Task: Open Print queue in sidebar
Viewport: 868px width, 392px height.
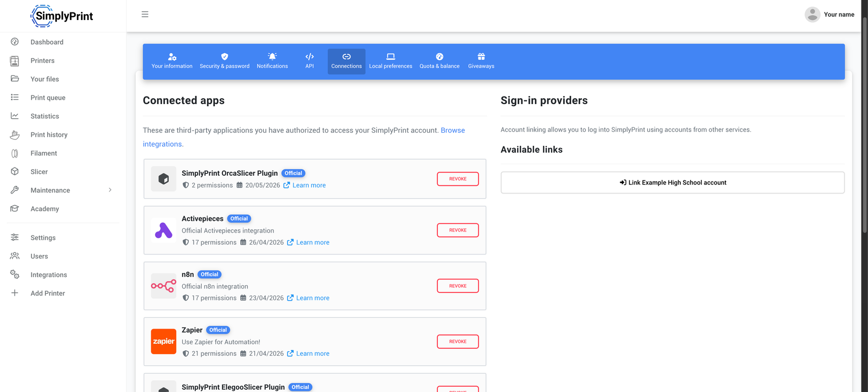Action: tap(48, 98)
